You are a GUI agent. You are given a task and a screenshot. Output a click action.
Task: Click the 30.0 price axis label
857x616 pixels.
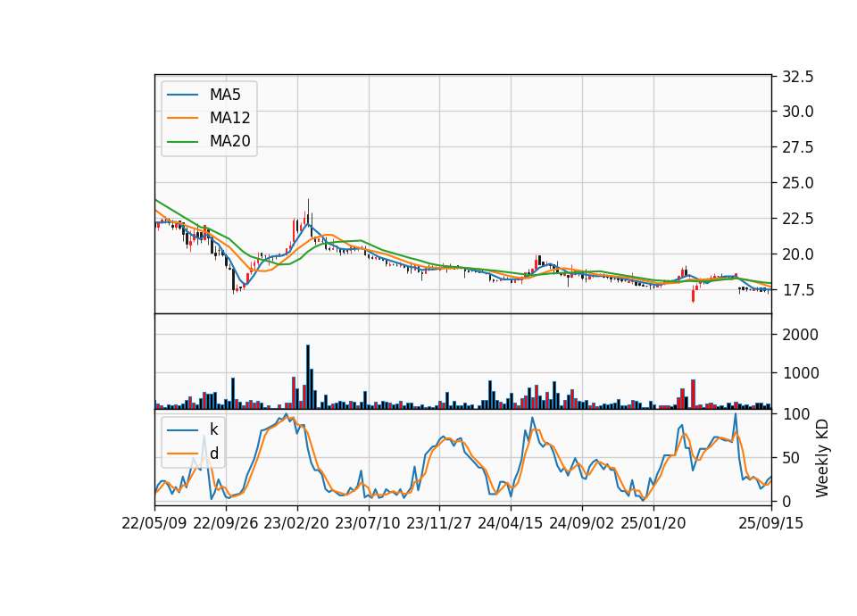pos(798,112)
